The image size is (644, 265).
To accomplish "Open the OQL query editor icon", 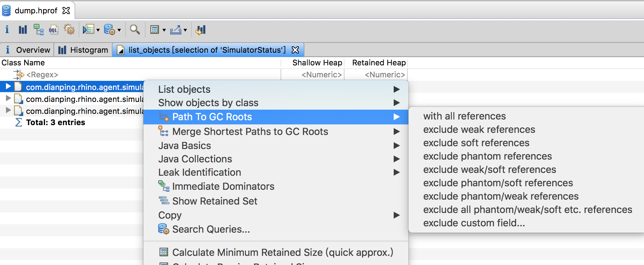I will coord(53,30).
